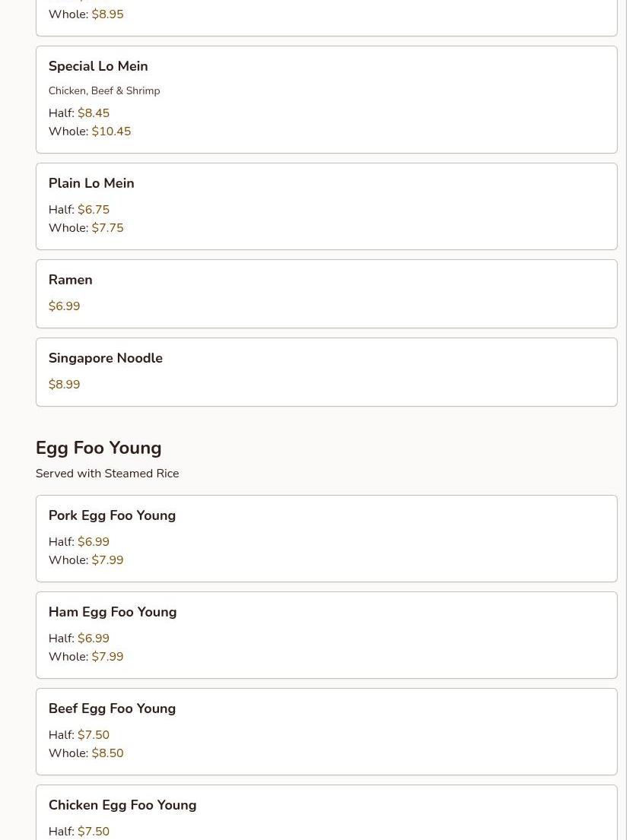Pick the $10.45 whole Special Lo Mein price
This screenshot has width=642, height=840.
111,132
